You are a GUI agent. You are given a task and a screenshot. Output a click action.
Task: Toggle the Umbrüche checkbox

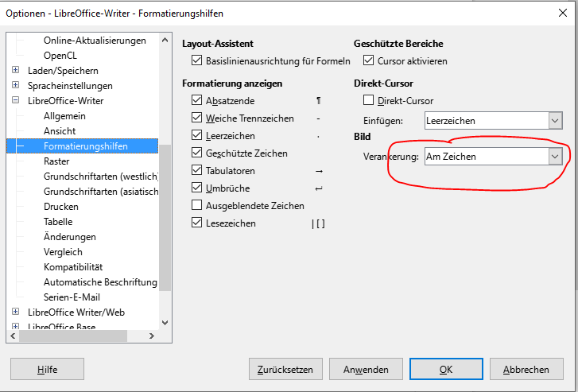[x=197, y=188]
